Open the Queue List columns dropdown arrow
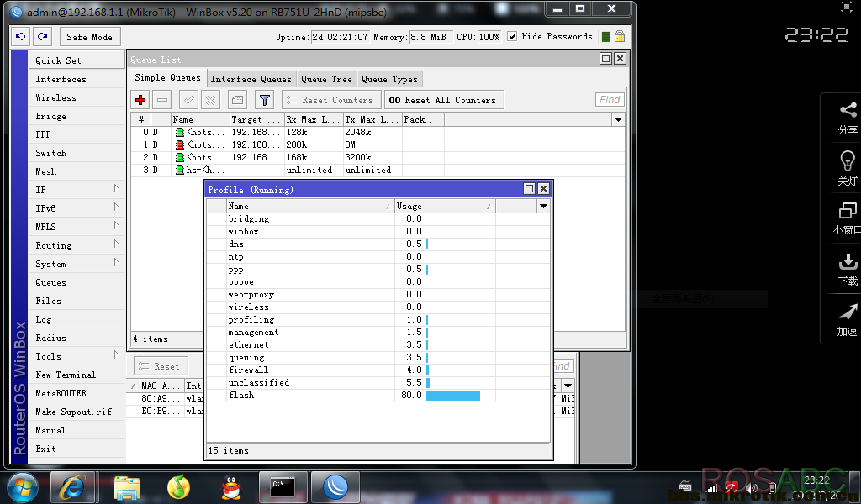The height and width of the screenshot is (504, 861). point(618,119)
